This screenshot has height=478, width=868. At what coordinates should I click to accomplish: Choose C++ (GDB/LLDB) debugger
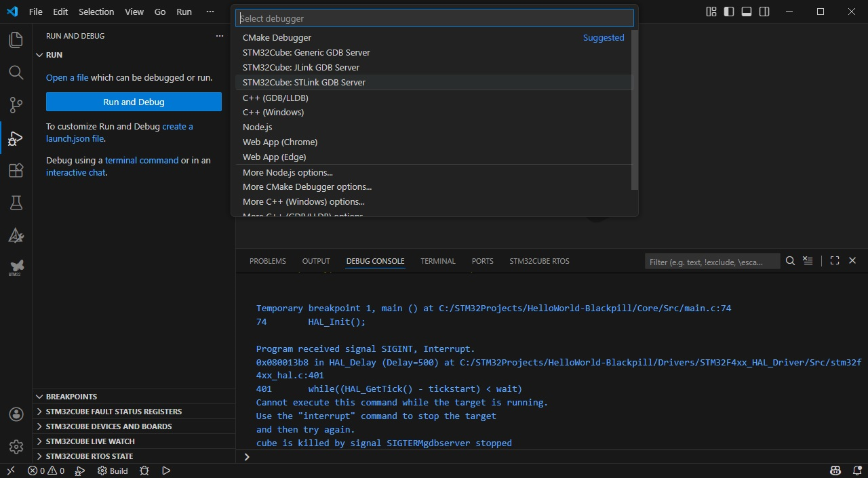coord(433,98)
